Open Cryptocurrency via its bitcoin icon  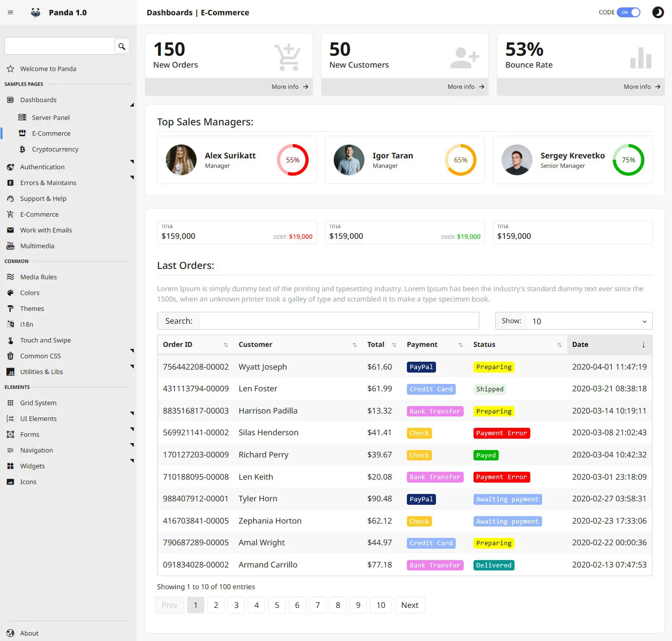[22, 149]
